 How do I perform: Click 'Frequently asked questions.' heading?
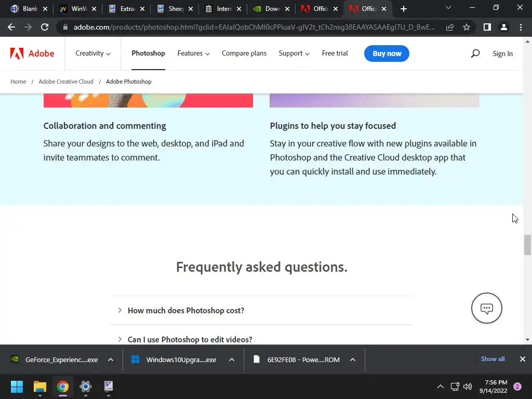coord(262,267)
